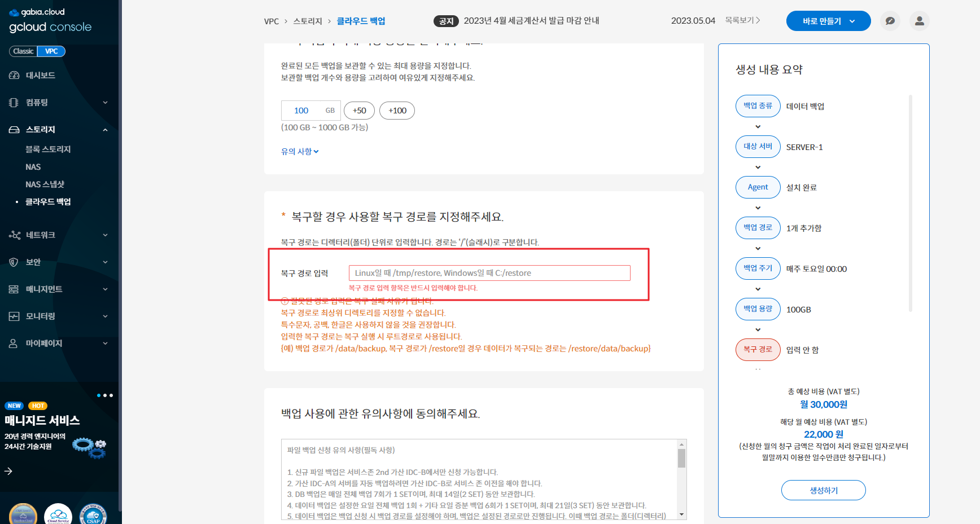Collapse the 스토리지 menu chevron
Viewport: 980px width, 524px height.
click(x=105, y=130)
